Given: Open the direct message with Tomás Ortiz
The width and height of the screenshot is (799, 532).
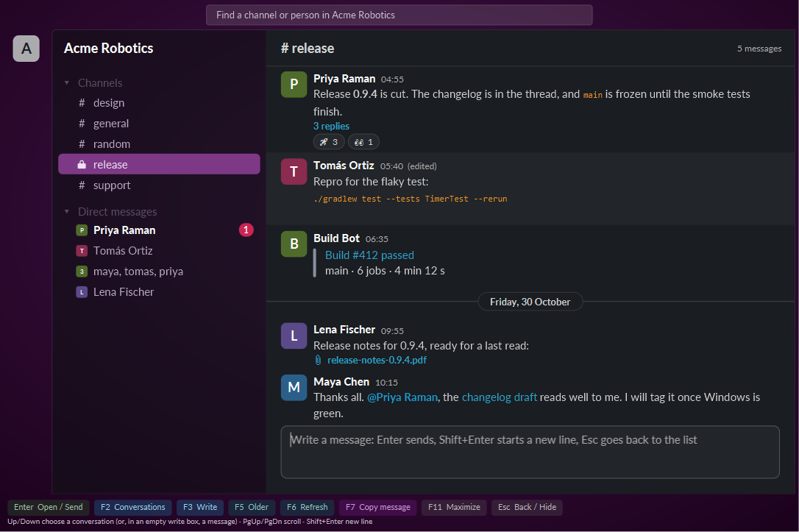Looking at the screenshot, I should coord(159,251).
